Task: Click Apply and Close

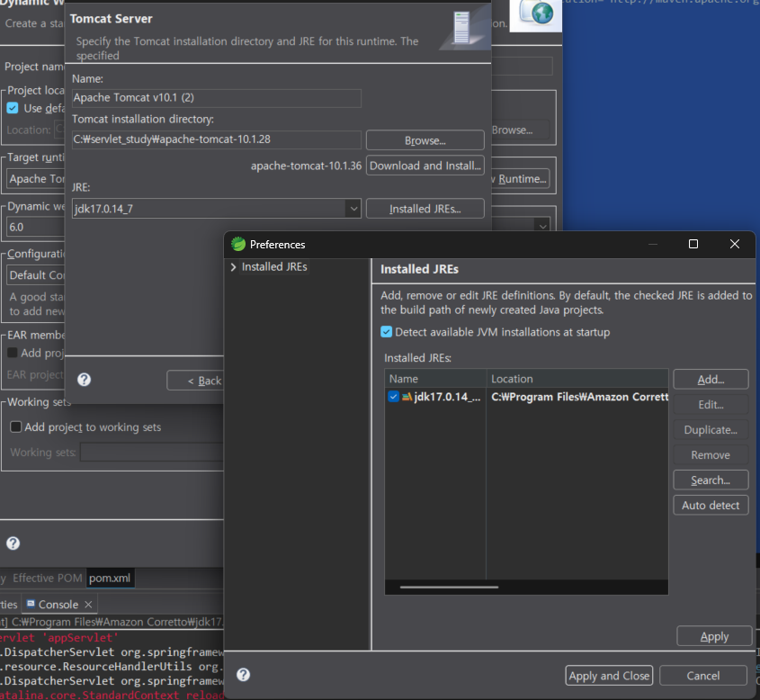Action: (x=609, y=676)
